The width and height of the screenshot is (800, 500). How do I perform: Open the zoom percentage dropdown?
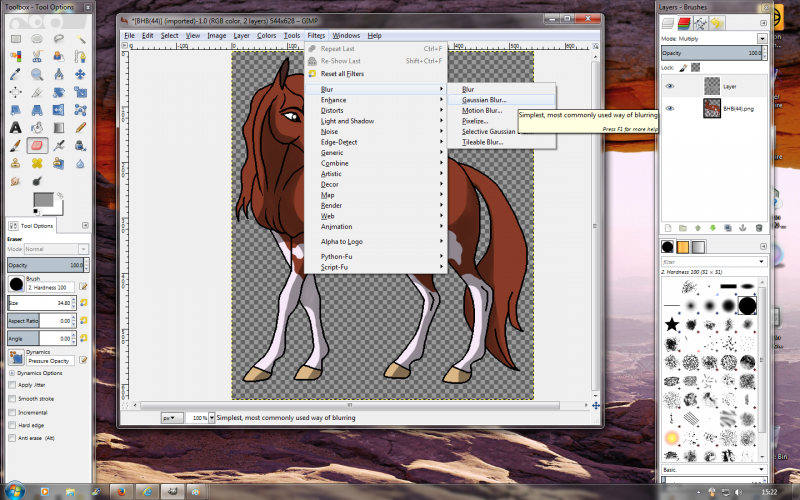tap(212, 417)
